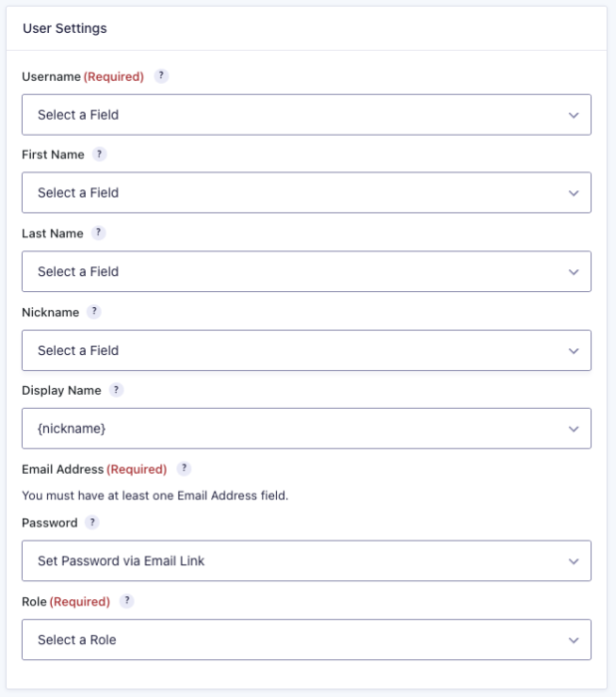Click the chevron arrow in Role dropdown

click(x=574, y=640)
